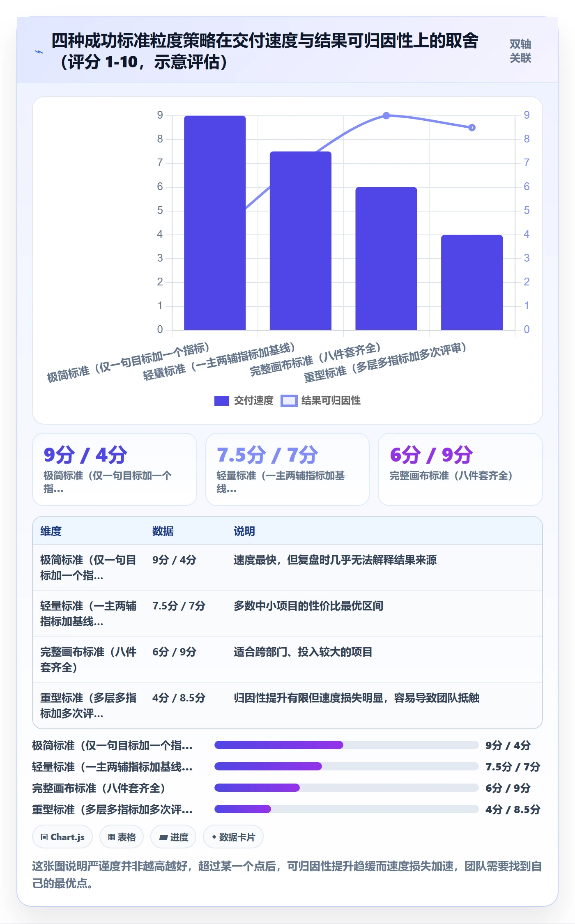Click the 完整画布标准 bar in chart
Image resolution: width=575 pixels, height=924 pixels.
[386, 258]
